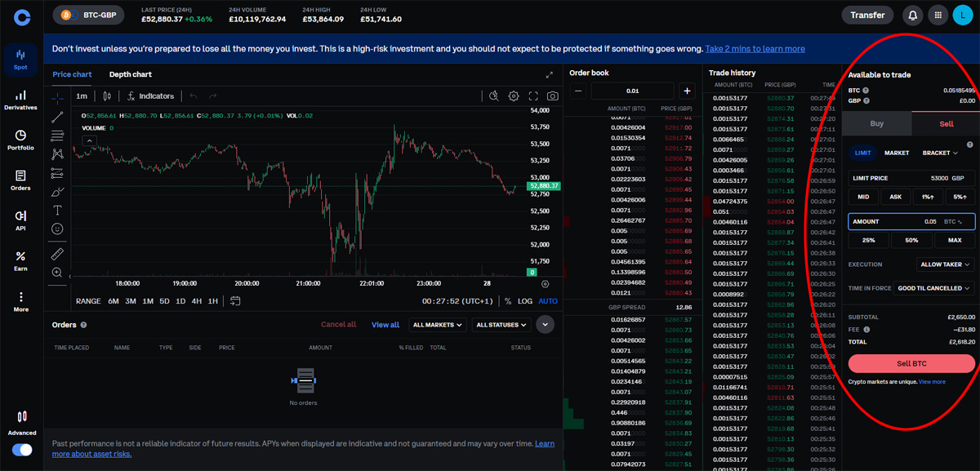Select MARKET order type
The height and width of the screenshot is (471, 980).
[897, 153]
